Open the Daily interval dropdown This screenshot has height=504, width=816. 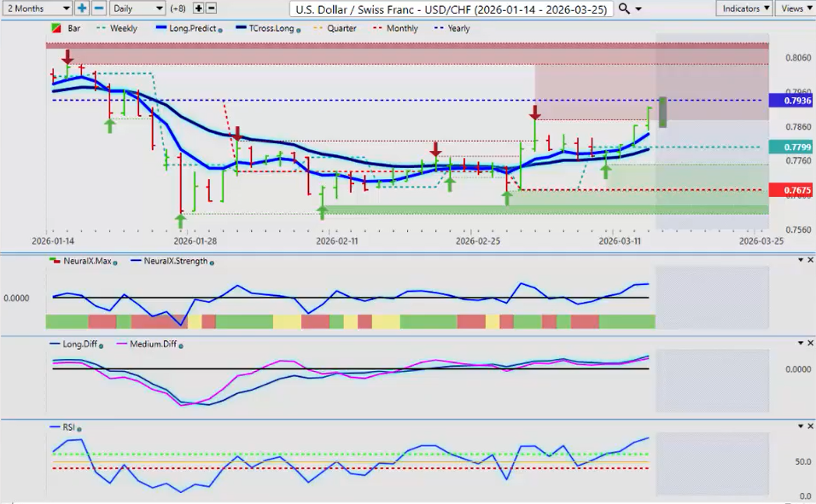tap(137, 8)
